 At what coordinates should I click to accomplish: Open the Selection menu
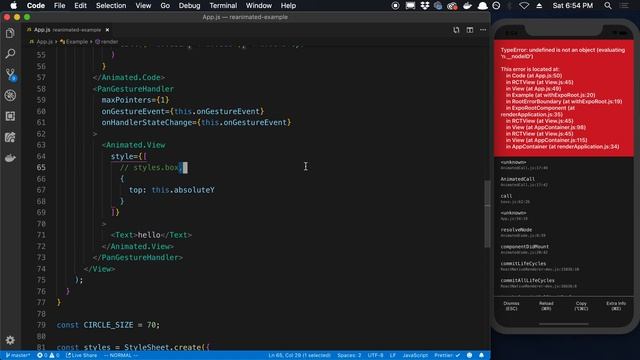[111, 6]
